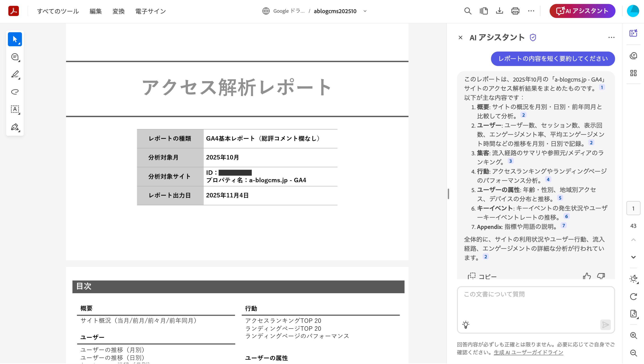Expand the ablogcms202510 file name dropdown
The width and height of the screenshot is (644, 364).
(x=365, y=11)
